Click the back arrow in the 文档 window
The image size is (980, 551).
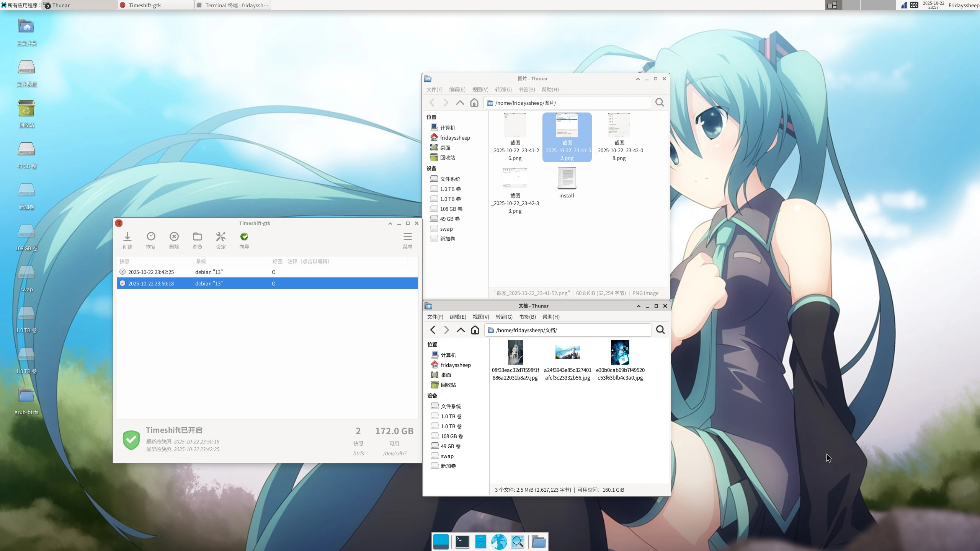click(432, 329)
